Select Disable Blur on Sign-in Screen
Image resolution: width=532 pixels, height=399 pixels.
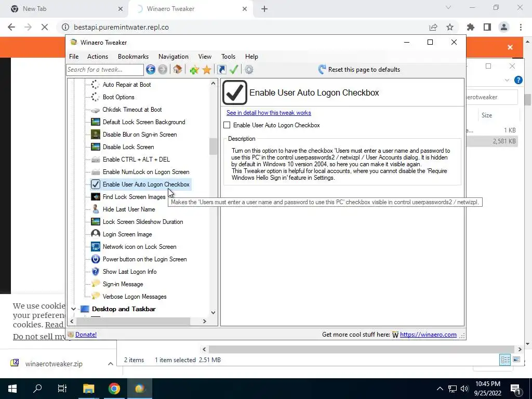(x=140, y=135)
